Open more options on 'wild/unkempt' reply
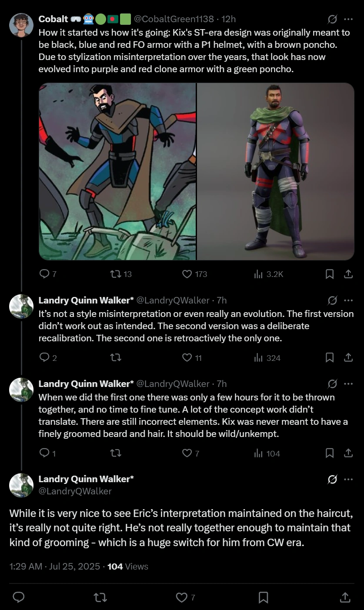 348,384
